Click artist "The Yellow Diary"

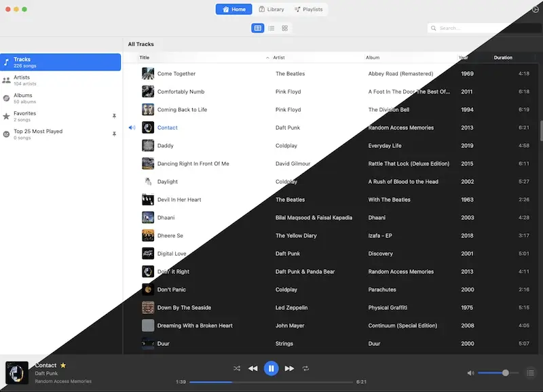click(296, 235)
